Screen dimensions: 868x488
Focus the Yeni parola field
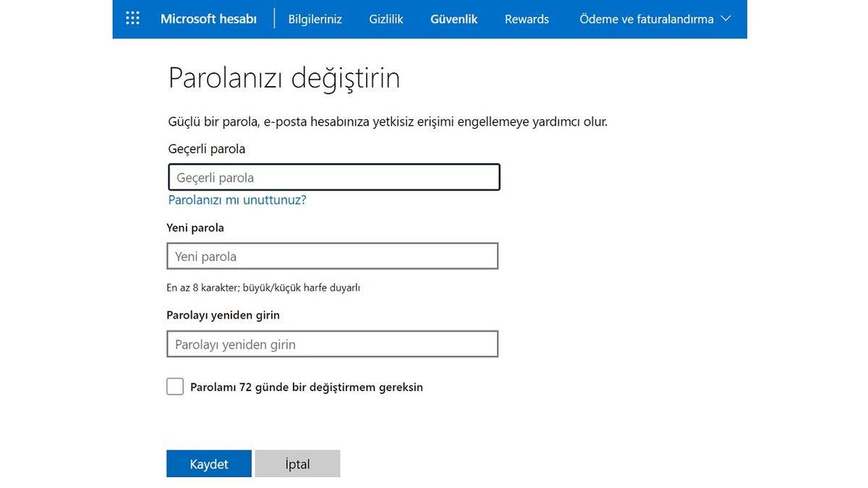(333, 256)
